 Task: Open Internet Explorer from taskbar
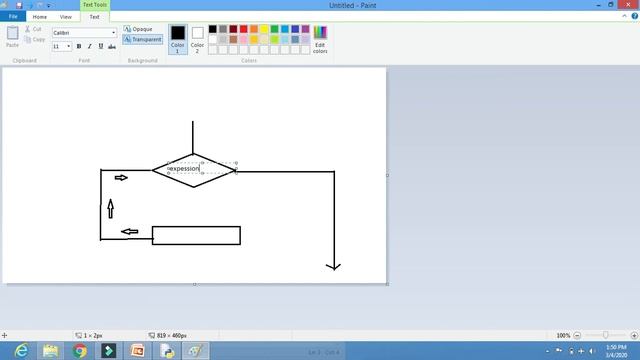[21, 351]
